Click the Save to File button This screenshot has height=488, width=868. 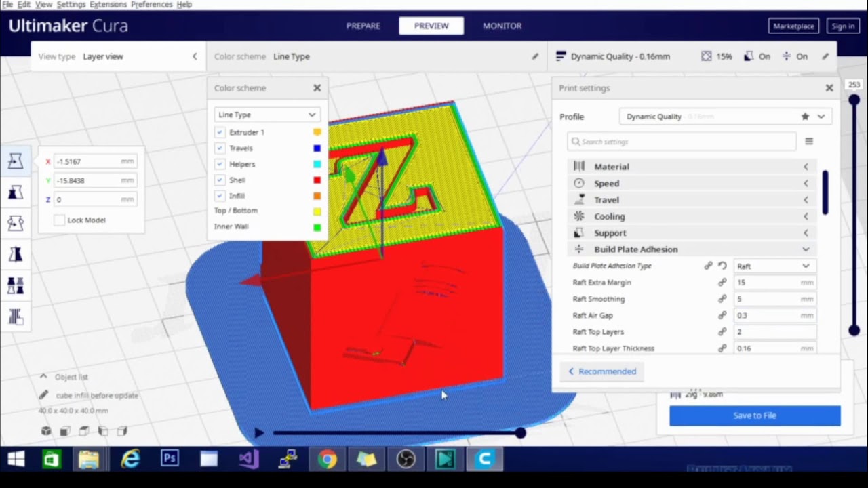(755, 415)
